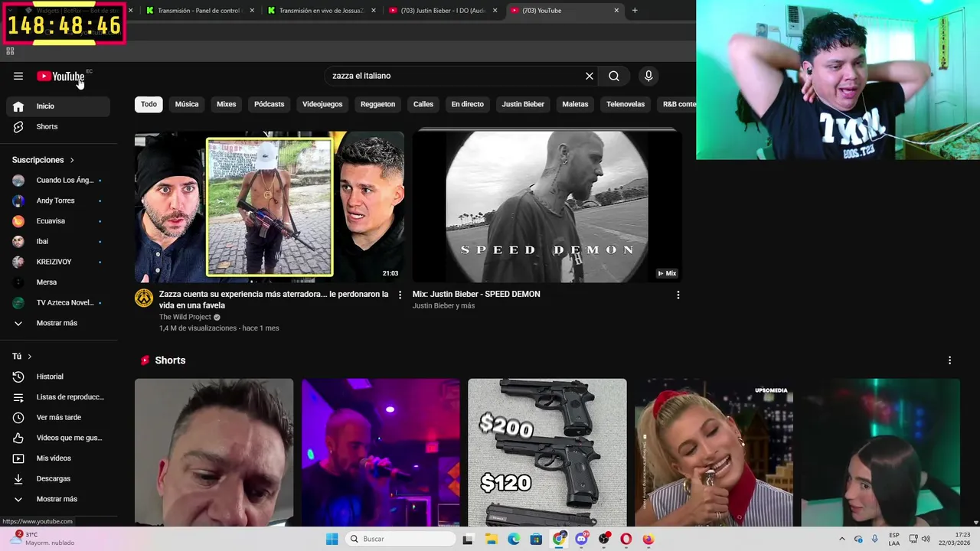Open Task View on the taskbar
The image size is (980, 551).
[468, 539]
